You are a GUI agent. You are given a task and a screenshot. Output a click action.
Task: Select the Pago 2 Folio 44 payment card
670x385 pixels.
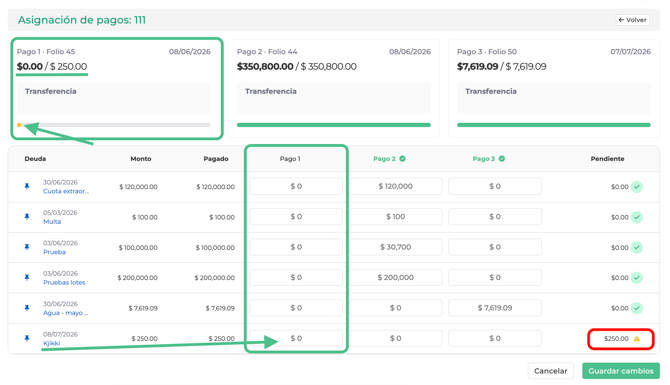[x=334, y=88]
